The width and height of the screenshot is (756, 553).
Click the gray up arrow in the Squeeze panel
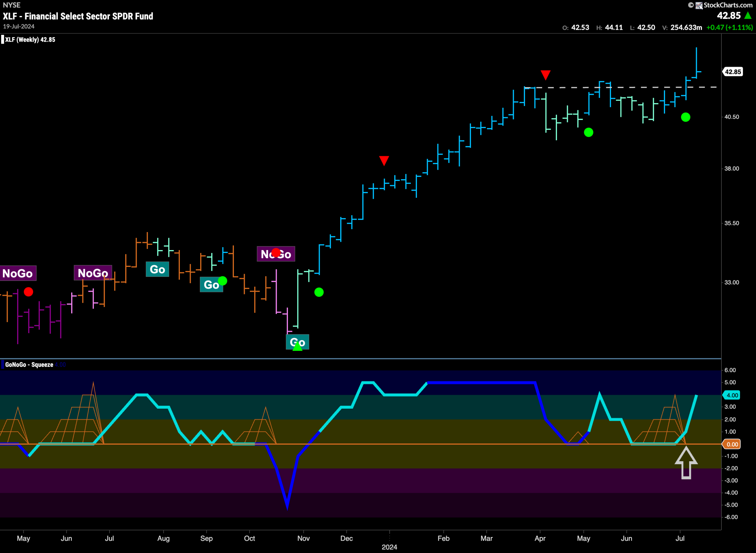point(686,463)
